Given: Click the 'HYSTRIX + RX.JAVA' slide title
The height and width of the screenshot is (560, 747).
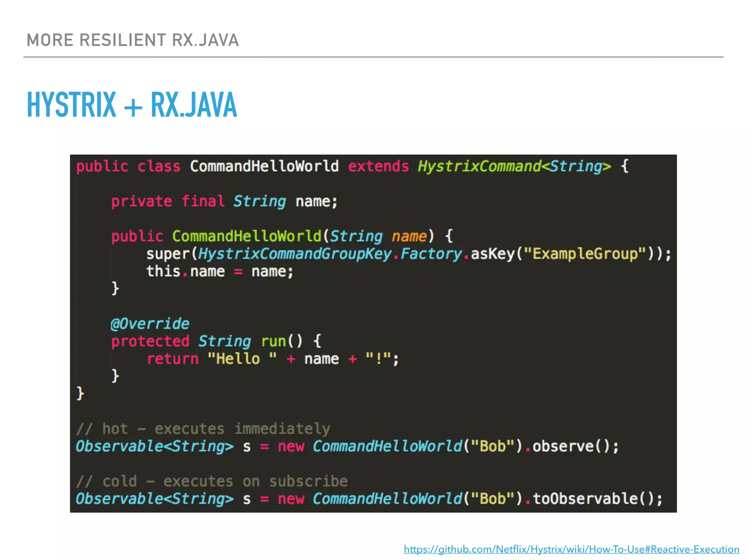Looking at the screenshot, I should [x=132, y=105].
